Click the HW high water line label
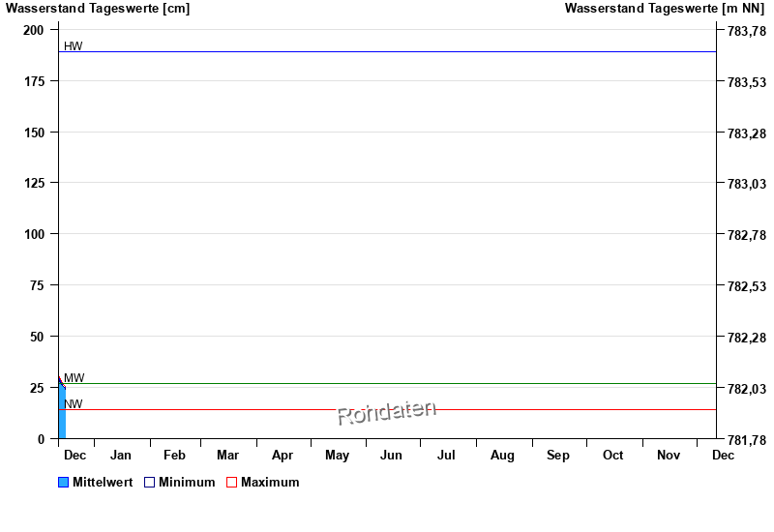The height and width of the screenshot is (532, 774). tap(74, 46)
